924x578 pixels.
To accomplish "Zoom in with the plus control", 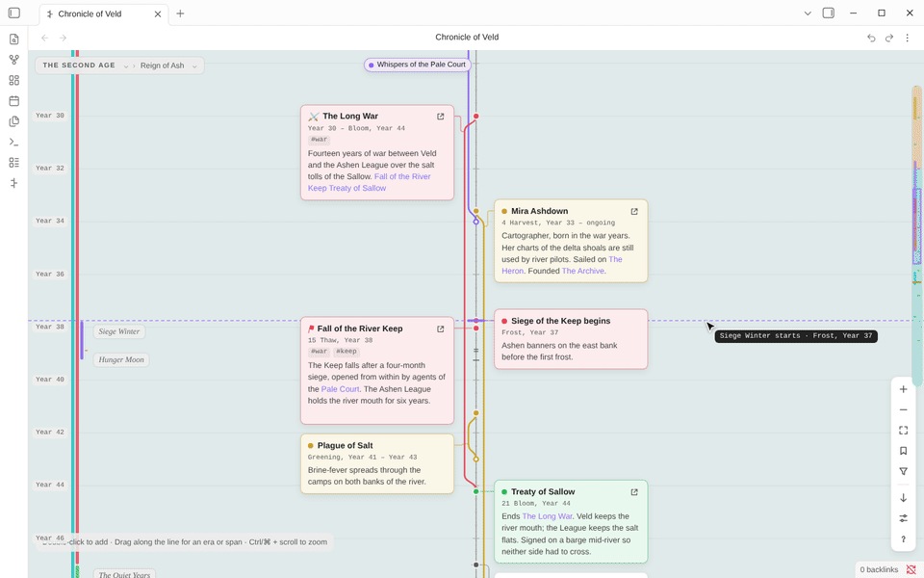I will coord(904,389).
